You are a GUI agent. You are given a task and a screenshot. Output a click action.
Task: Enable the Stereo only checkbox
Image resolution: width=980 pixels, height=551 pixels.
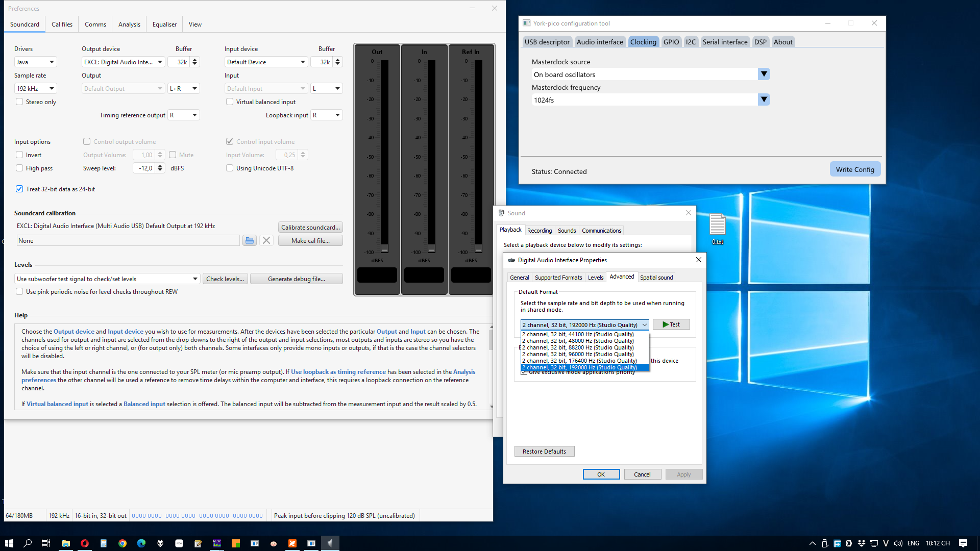pos(19,102)
